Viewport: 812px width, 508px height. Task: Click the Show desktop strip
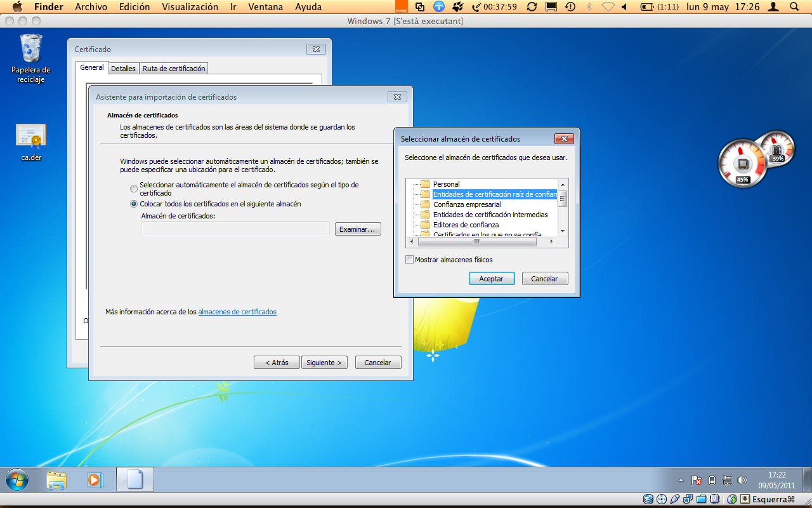pos(807,480)
